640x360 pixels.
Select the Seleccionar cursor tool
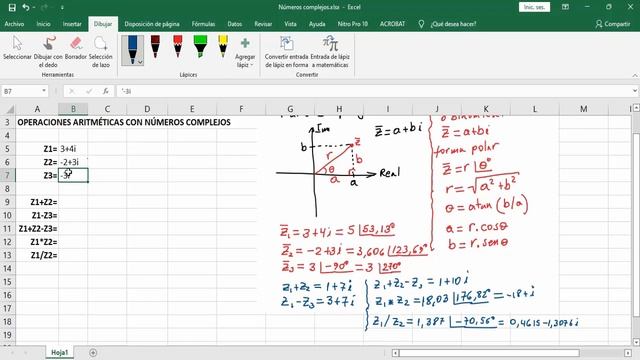[x=17, y=48]
